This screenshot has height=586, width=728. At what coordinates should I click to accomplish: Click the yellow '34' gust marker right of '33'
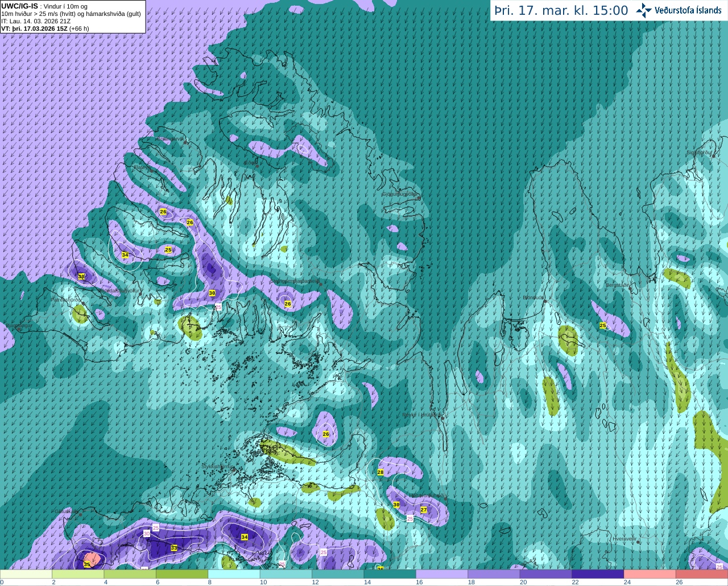click(245, 537)
